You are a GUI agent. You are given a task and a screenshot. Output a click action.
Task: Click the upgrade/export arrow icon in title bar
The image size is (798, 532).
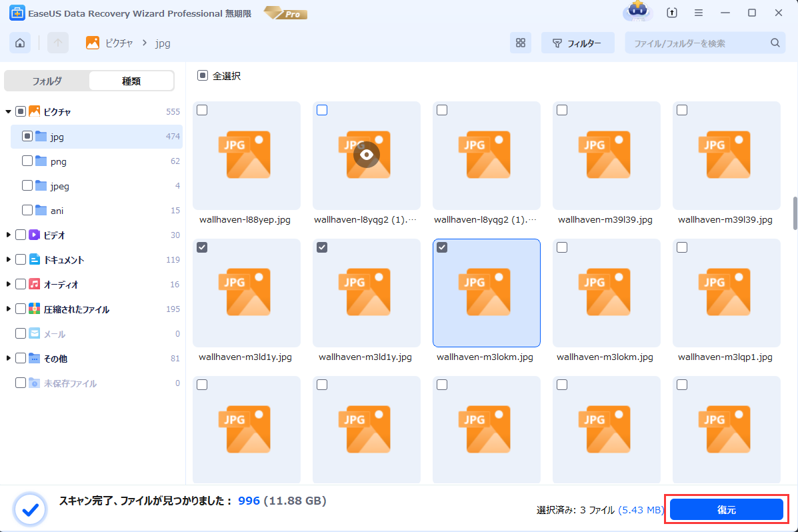tap(672, 12)
